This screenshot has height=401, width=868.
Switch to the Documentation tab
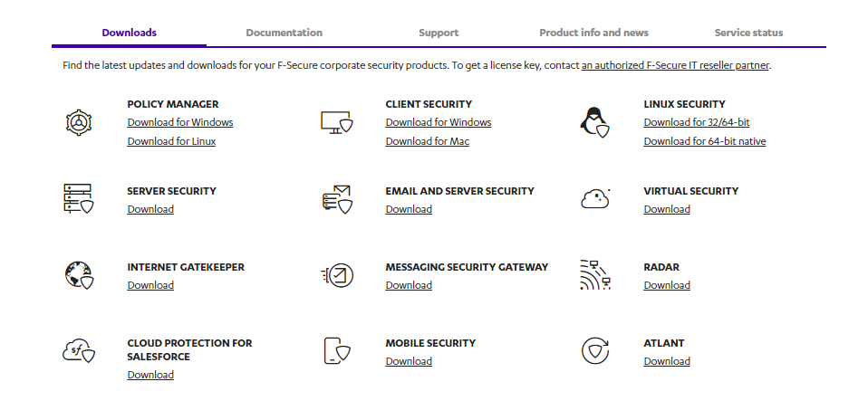pos(284,33)
